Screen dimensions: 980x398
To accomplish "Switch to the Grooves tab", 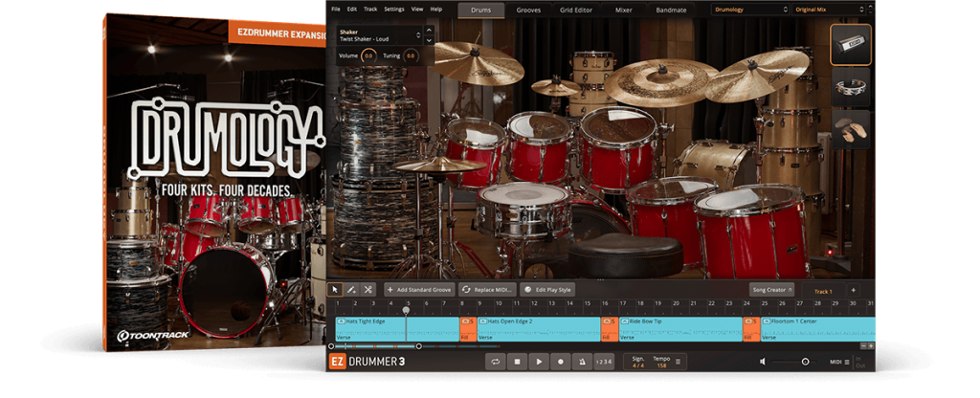I will [x=528, y=10].
